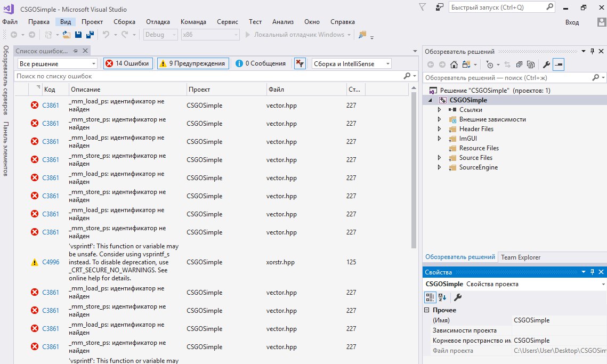
Task: Click the Поиск по списку ошибок search field
Action: pos(208,77)
